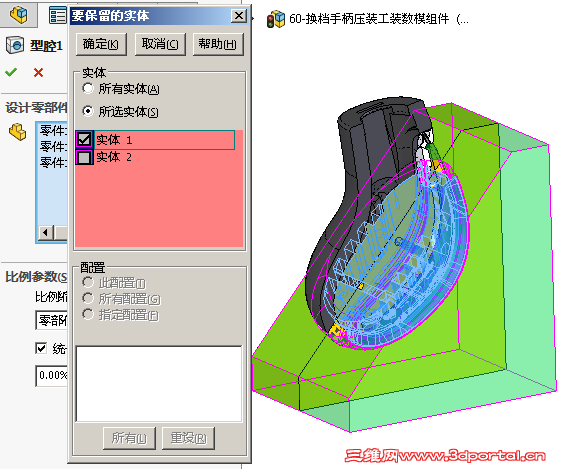Accept with the green checkmark

(11, 72)
